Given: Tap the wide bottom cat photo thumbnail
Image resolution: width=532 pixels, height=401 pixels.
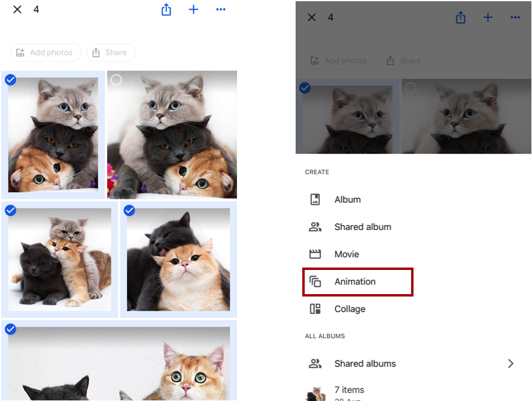Looking at the screenshot, I should point(119,362).
